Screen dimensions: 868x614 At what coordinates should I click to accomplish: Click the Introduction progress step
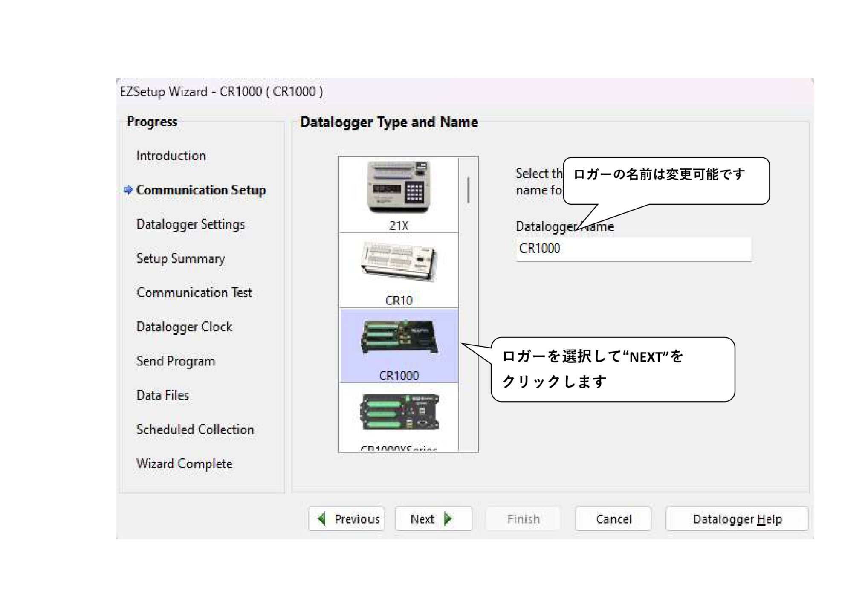point(171,156)
